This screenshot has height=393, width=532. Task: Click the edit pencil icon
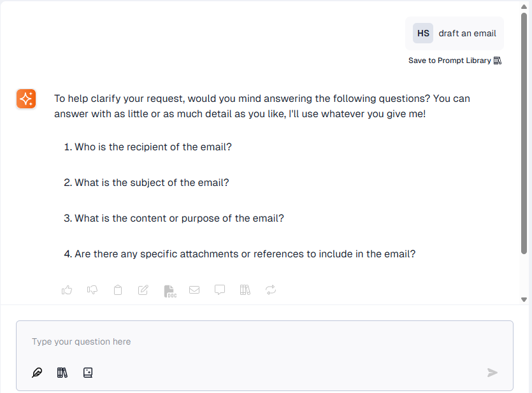[x=143, y=290]
